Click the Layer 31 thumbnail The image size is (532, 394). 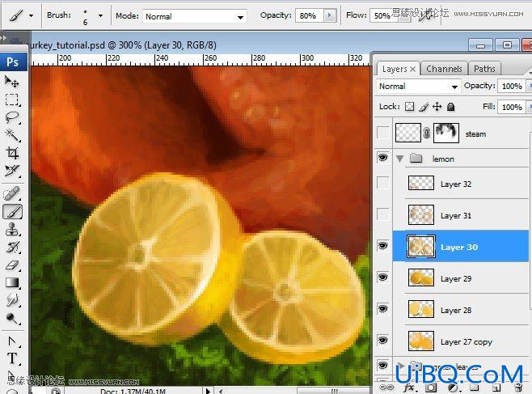421,214
